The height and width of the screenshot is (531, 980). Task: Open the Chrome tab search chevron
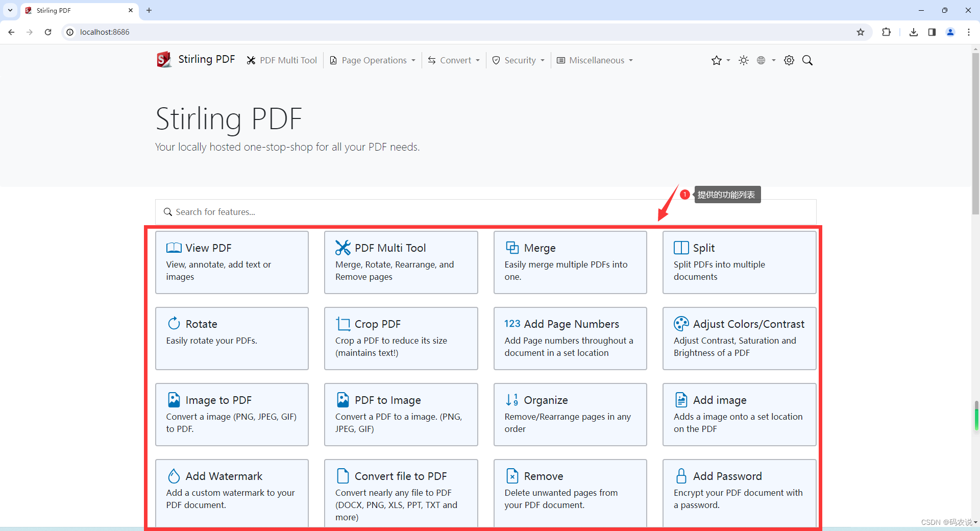coord(10,10)
